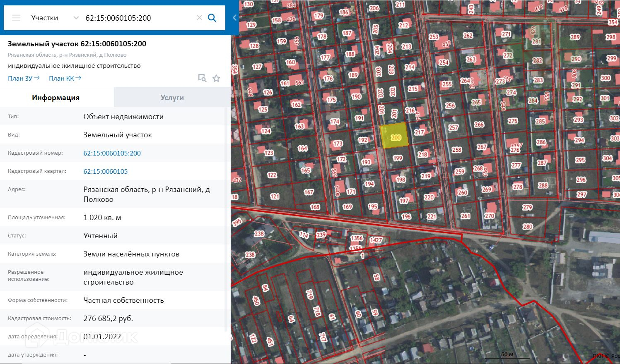
Task: Click parcel 164 on the map
Action: pyautogui.click(x=302, y=148)
